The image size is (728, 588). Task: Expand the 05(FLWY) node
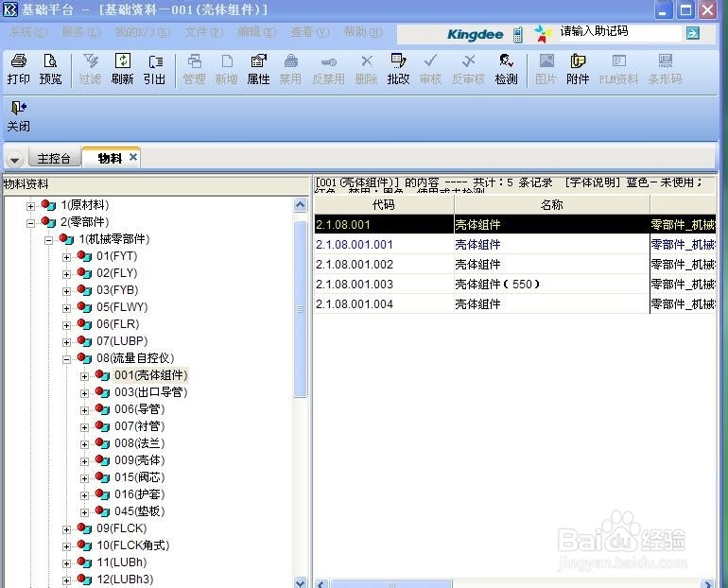click(66, 308)
